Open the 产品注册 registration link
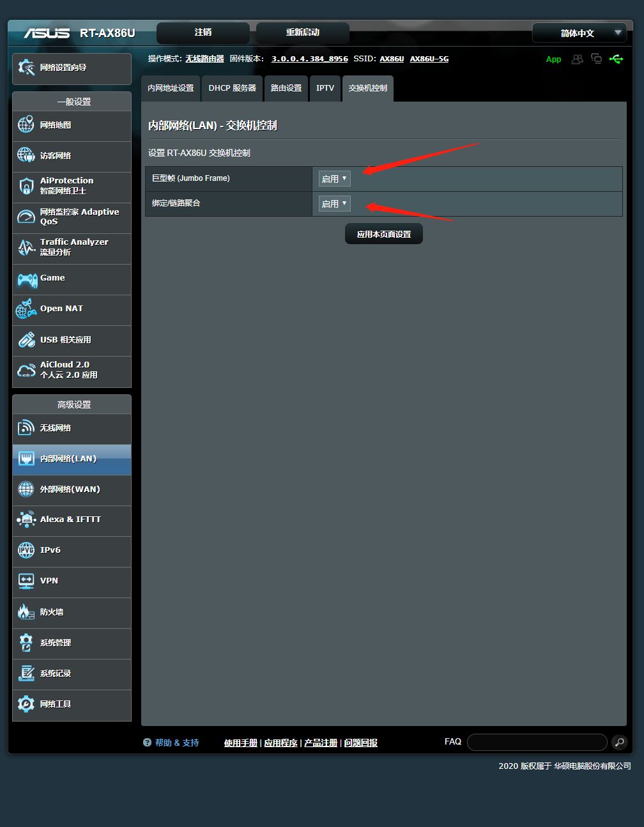Image resolution: width=644 pixels, height=827 pixels. pos(321,743)
